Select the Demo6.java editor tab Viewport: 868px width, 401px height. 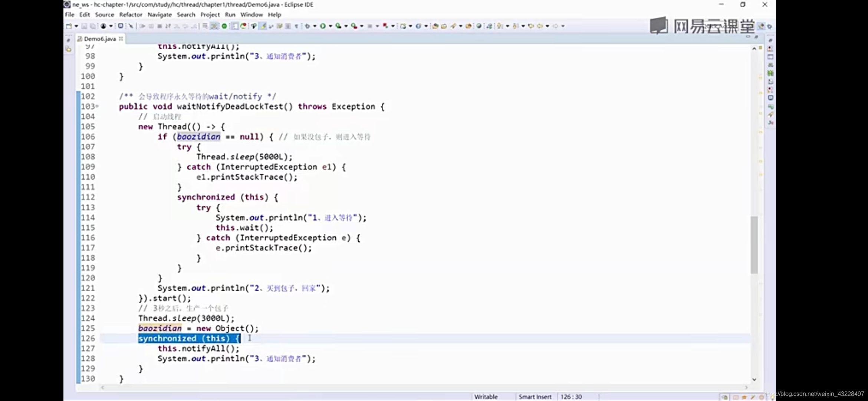(99, 39)
